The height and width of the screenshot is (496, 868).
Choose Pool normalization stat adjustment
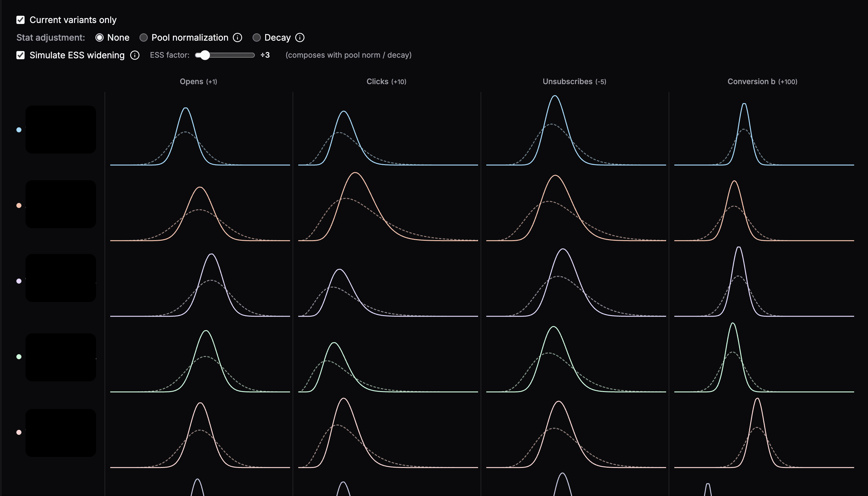click(x=144, y=37)
